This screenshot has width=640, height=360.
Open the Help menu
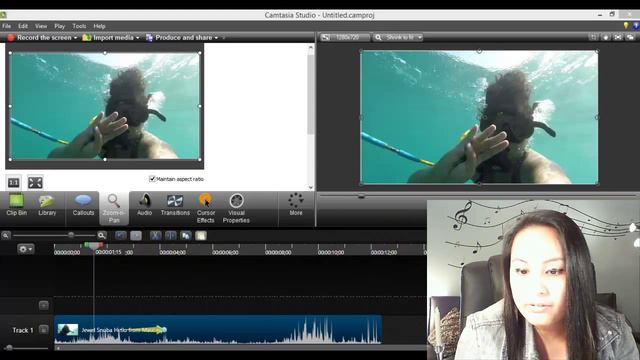pos(99,26)
